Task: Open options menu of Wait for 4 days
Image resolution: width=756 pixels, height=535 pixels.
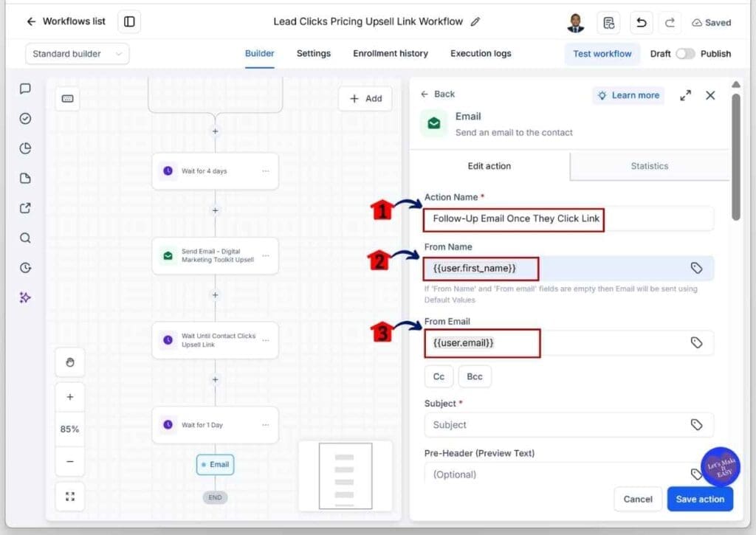Action: click(x=266, y=171)
